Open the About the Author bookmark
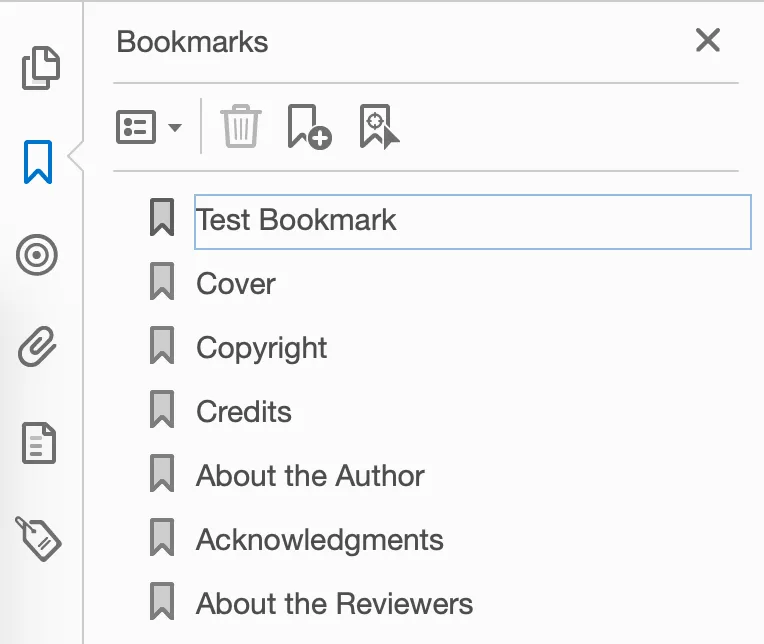 coord(310,475)
